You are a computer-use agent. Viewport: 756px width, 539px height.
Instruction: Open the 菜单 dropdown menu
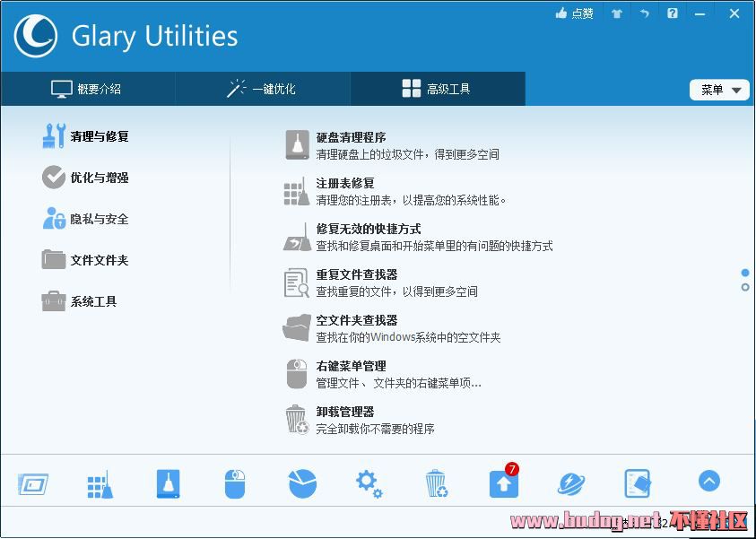coord(719,90)
